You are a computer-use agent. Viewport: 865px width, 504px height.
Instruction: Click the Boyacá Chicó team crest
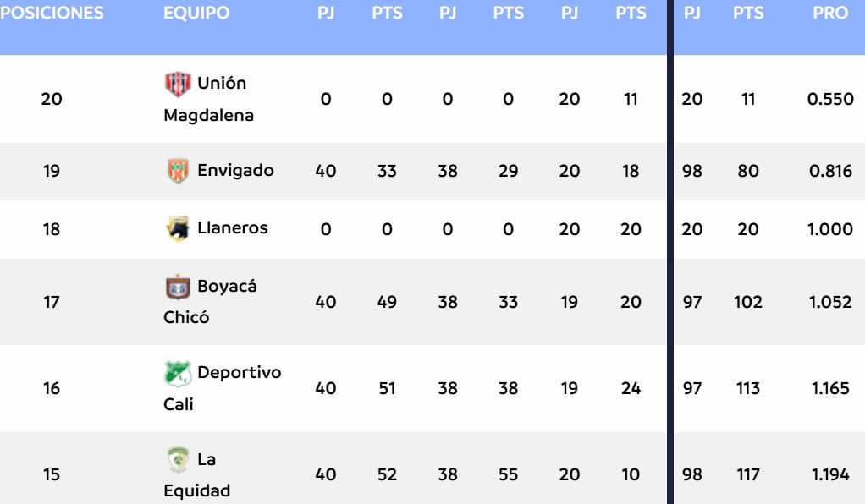pyautogui.click(x=178, y=287)
